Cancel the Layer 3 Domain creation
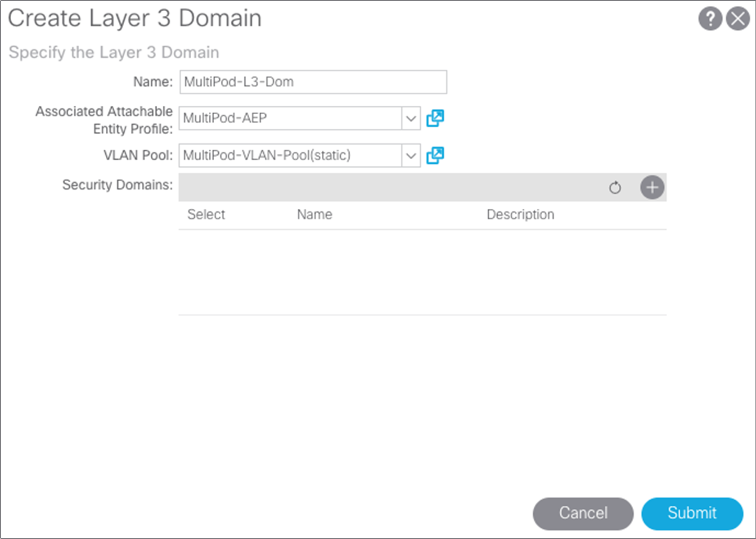 click(583, 513)
